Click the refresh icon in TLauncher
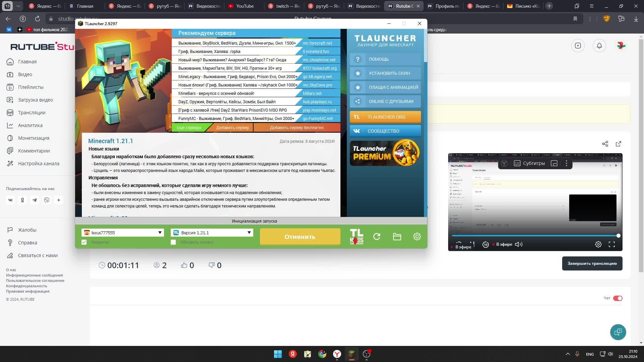 (x=377, y=237)
